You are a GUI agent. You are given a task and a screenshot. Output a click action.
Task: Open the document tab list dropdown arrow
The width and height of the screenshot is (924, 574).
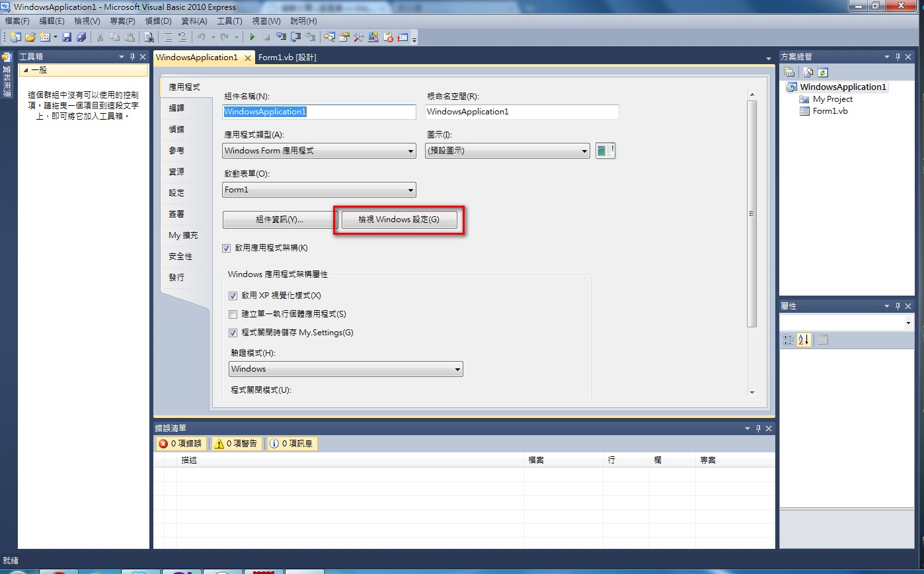click(x=769, y=58)
